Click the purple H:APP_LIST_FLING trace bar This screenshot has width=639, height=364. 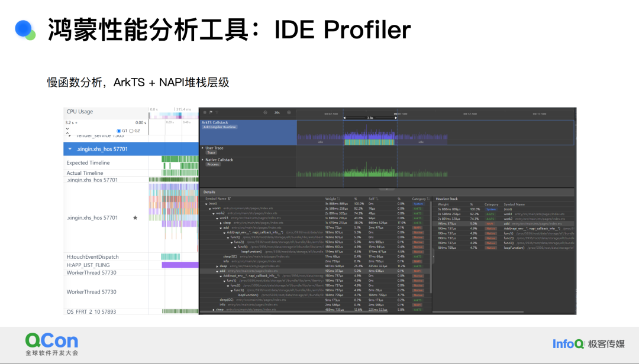(180, 265)
